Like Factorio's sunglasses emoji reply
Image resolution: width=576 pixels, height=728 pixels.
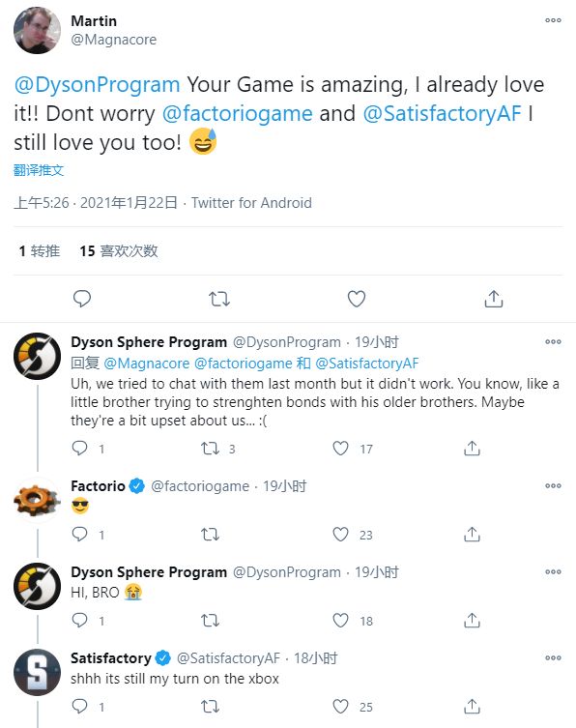[x=341, y=535]
